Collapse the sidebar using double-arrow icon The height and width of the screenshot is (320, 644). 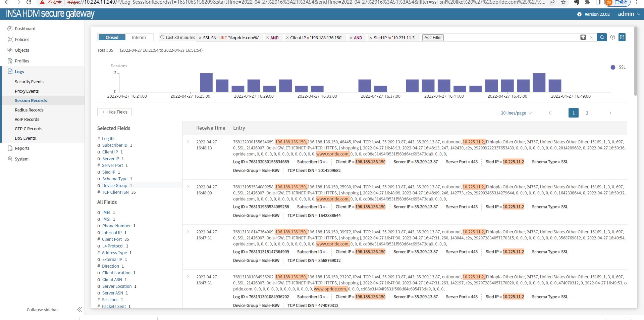click(79, 310)
